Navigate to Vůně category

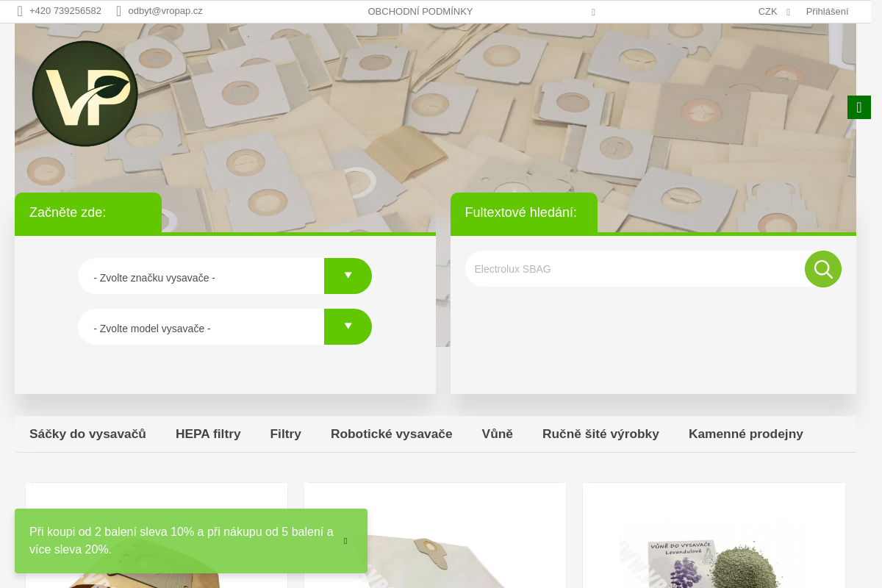coord(497,434)
